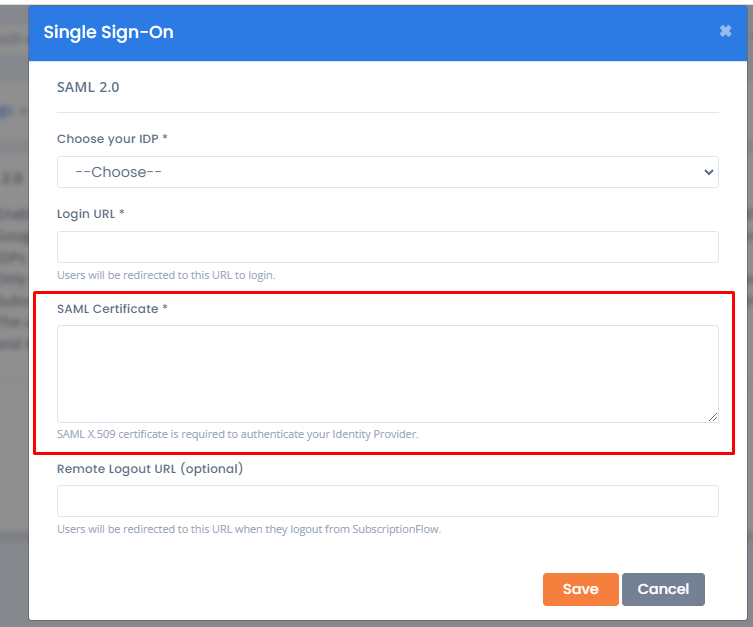Click the Single Sign-On dialog title
The image size is (753, 627).
[x=109, y=32]
